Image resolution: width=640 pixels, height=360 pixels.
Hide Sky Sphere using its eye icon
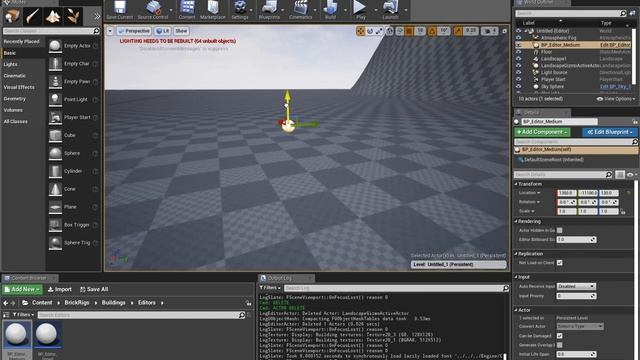click(x=518, y=87)
